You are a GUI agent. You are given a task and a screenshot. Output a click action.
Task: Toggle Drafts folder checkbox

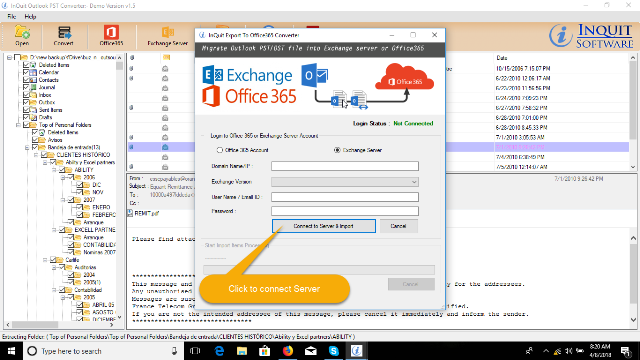(x=26, y=117)
